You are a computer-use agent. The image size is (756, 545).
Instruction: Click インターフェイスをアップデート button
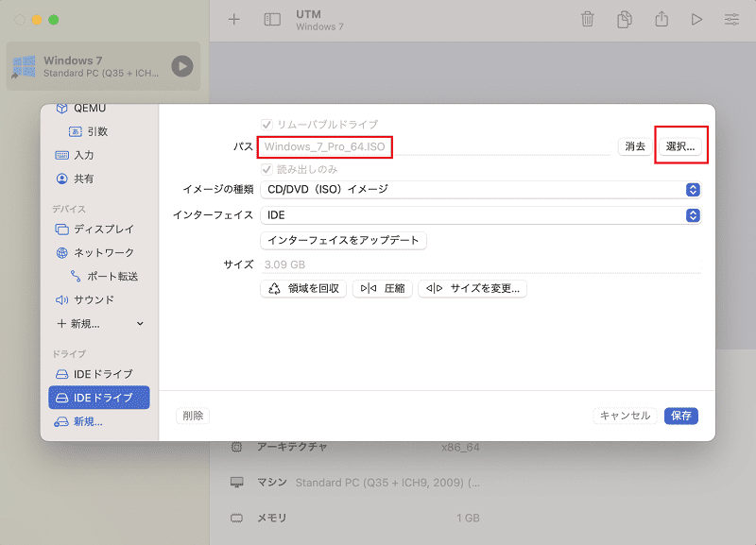click(x=343, y=241)
